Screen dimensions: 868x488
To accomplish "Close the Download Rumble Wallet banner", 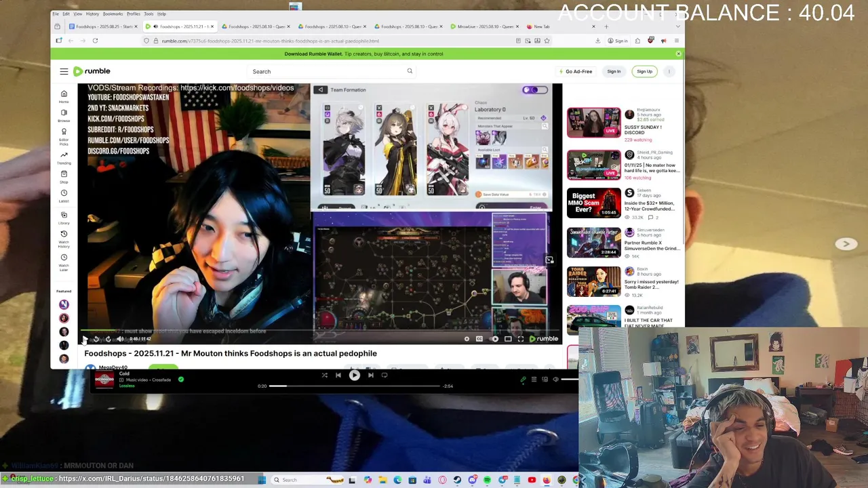I will [678, 54].
